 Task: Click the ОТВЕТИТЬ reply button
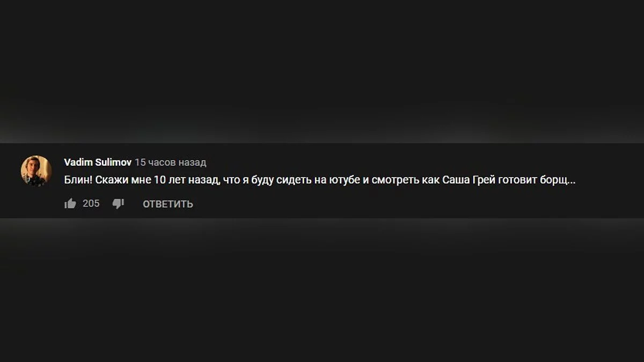168,204
